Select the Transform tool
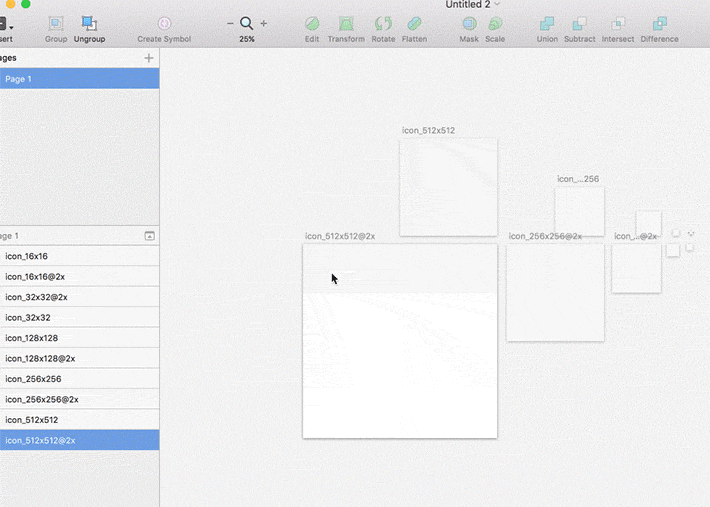 coord(346,24)
